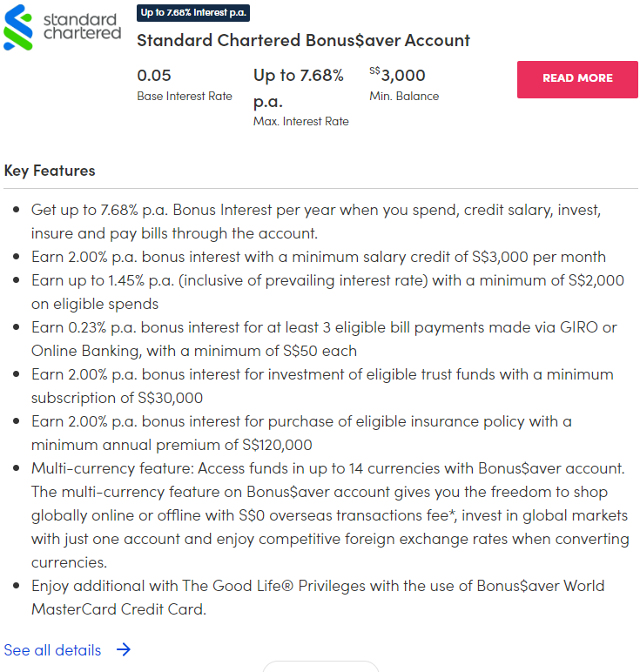This screenshot has width=640, height=672.
Task: Click the Key Features heading
Action: click(x=50, y=170)
